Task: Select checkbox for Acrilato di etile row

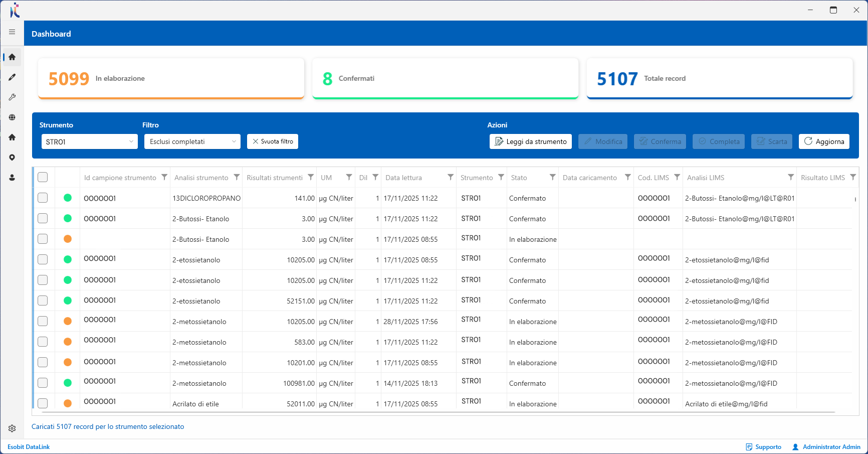Action: (43, 403)
